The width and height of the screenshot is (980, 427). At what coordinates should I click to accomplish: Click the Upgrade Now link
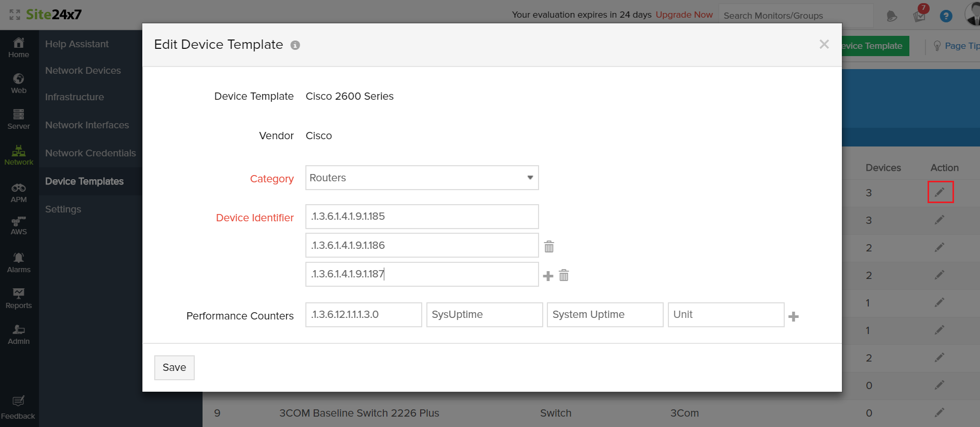coord(684,15)
